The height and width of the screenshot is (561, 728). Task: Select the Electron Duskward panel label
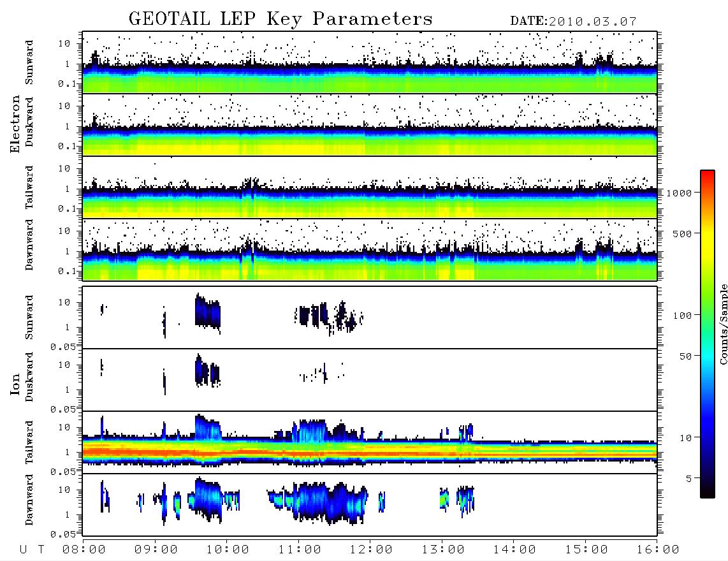[x=29, y=122]
